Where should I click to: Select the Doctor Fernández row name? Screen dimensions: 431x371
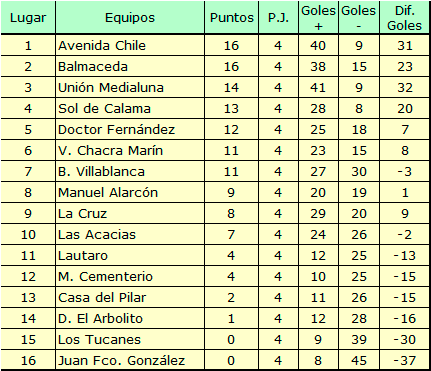tap(130, 129)
